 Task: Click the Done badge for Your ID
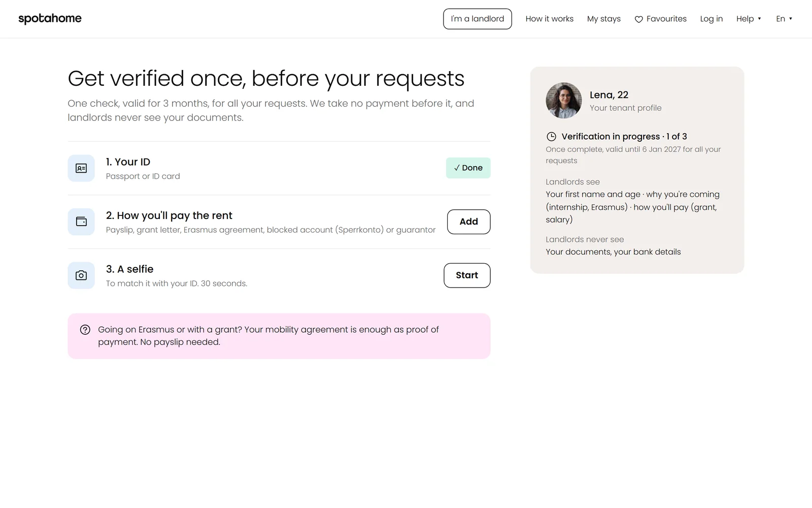click(x=468, y=168)
